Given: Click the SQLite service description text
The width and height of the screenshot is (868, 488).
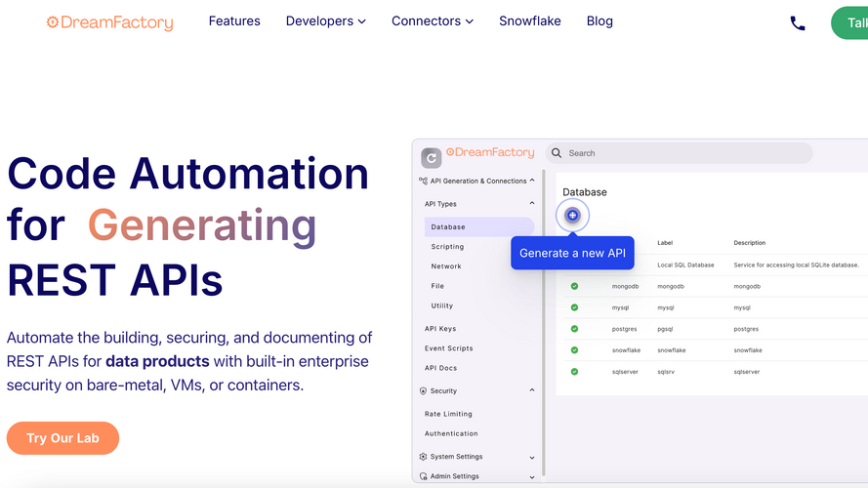Looking at the screenshot, I should 796,265.
